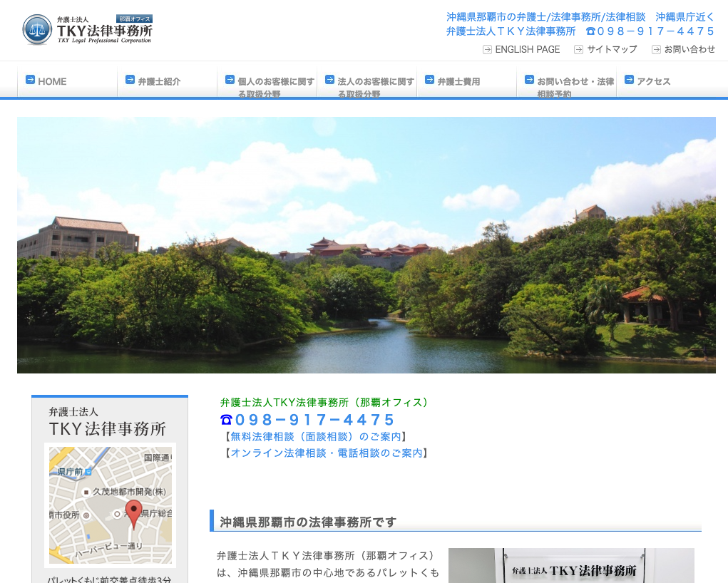The width and height of the screenshot is (728, 583).
Task: Select 法人のお客様に関する取扱分野 in navigation
Action: (x=375, y=87)
